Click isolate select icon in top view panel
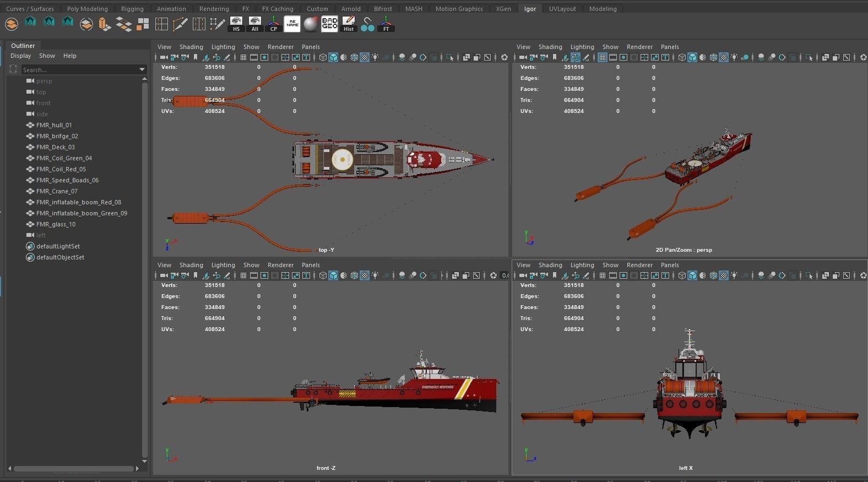Image resolution: width=868 pixels, height=482 pixels. tap(449, 57)
